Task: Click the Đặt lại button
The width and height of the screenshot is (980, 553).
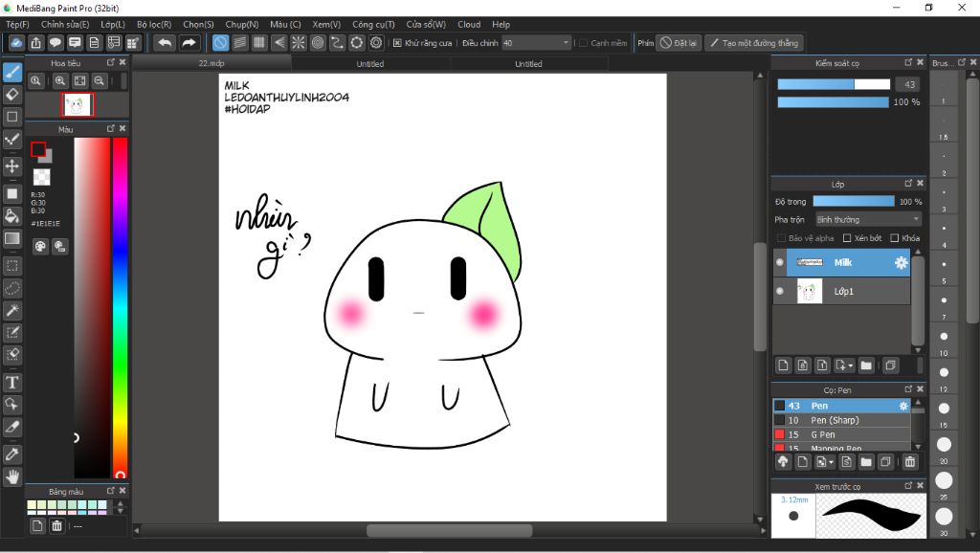Action: [679, 43]
